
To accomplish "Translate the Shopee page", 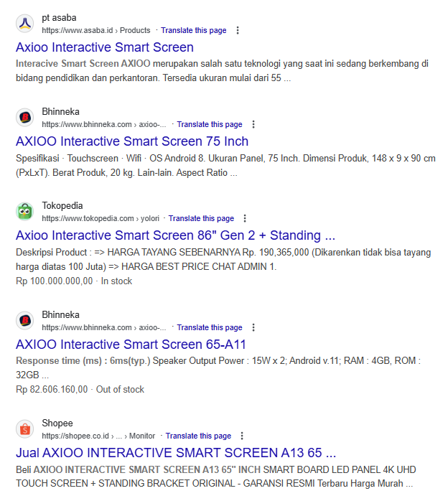I will pyautogui.click(x=198, y=436).
